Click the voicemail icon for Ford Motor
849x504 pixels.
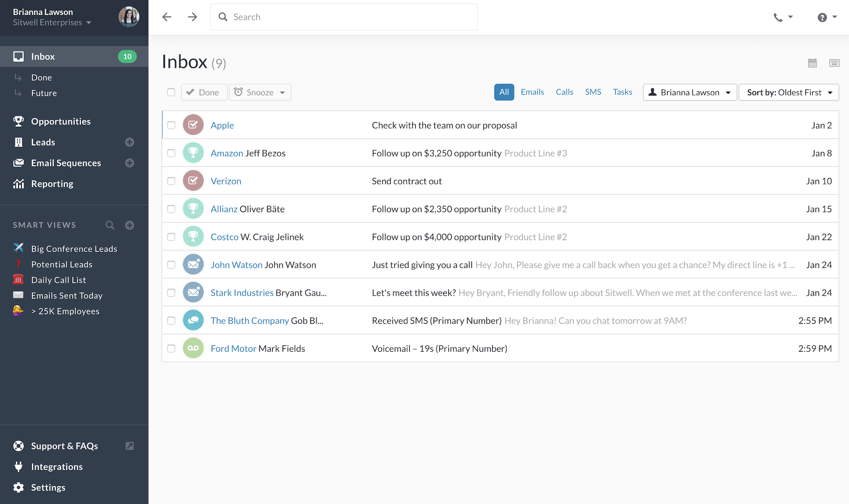(x=193, y=348)
